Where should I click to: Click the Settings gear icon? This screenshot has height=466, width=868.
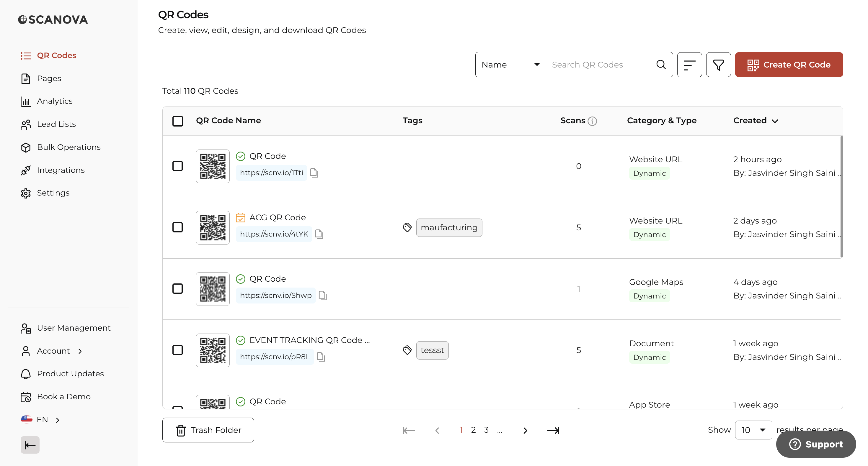click(x=26, y=193)
